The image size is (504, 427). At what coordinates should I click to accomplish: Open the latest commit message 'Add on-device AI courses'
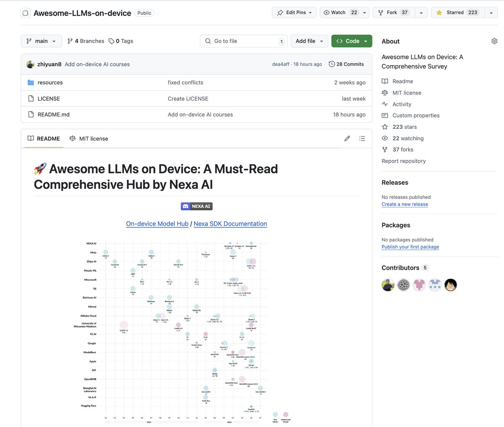[97, 64]
